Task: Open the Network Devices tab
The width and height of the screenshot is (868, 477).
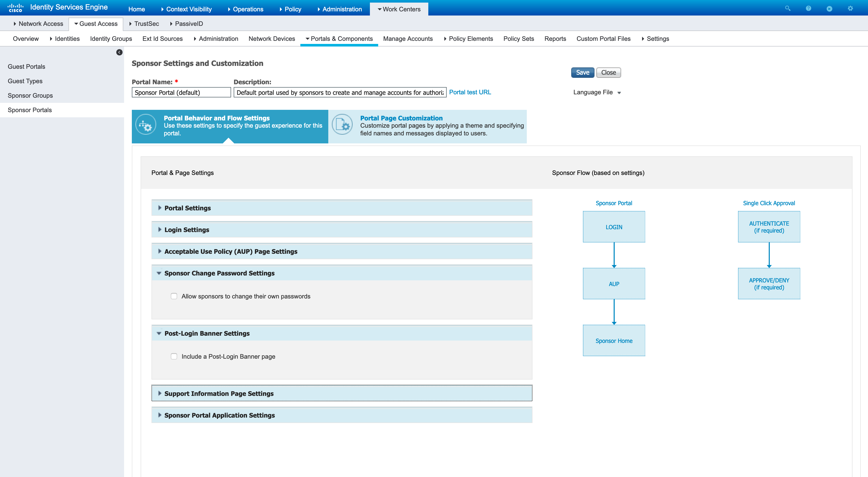Action: (272, 39)
